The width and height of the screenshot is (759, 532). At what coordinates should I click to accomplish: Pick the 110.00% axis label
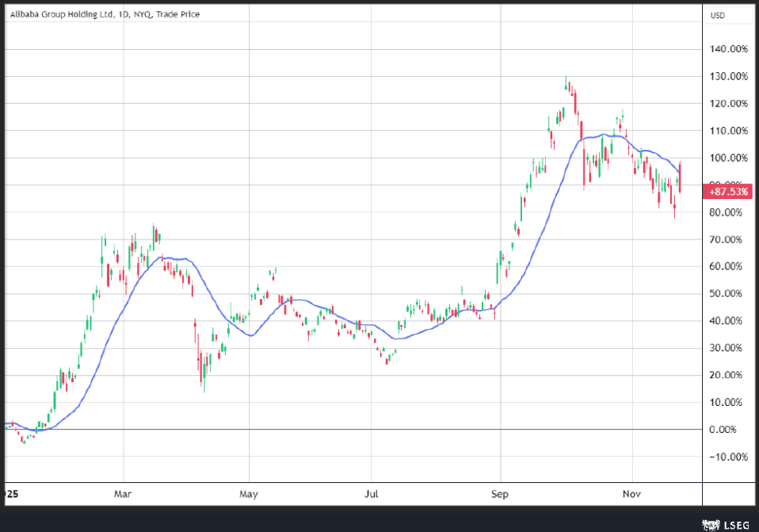[x=729, y=131]
